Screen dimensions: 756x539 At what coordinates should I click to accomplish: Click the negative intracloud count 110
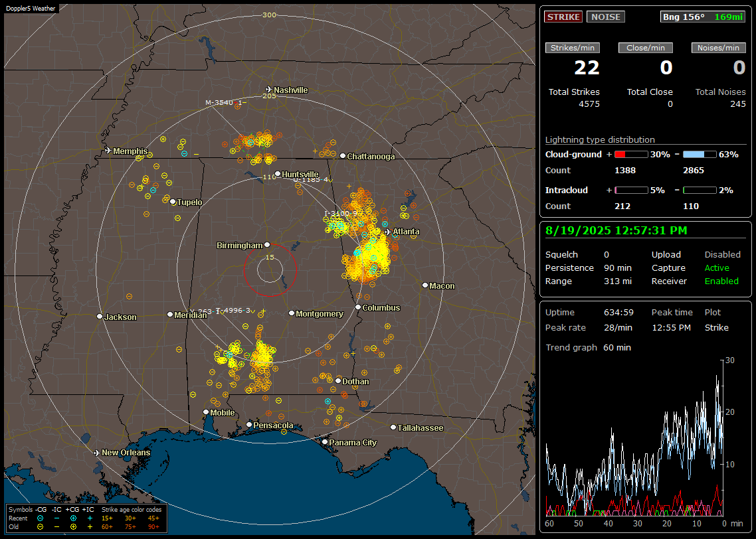[691, 206]
